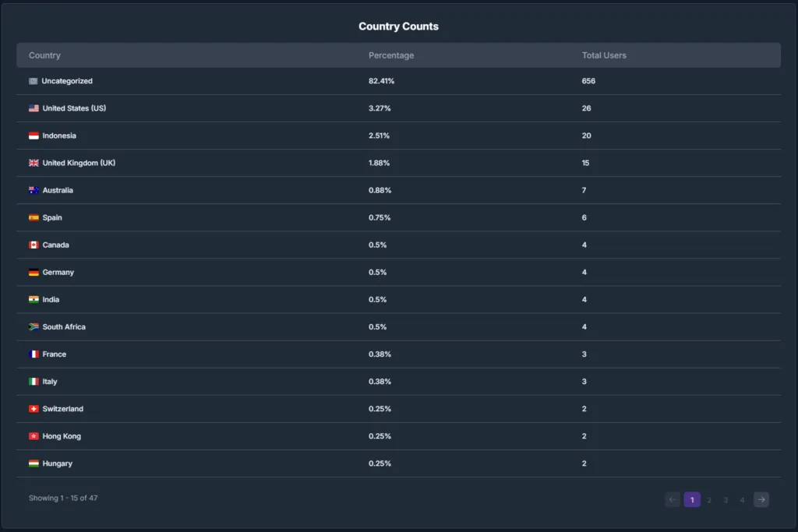This screenshot has width=798, height=532.
Task: Select the Germany table row
Action: click(x=398, y=273)
